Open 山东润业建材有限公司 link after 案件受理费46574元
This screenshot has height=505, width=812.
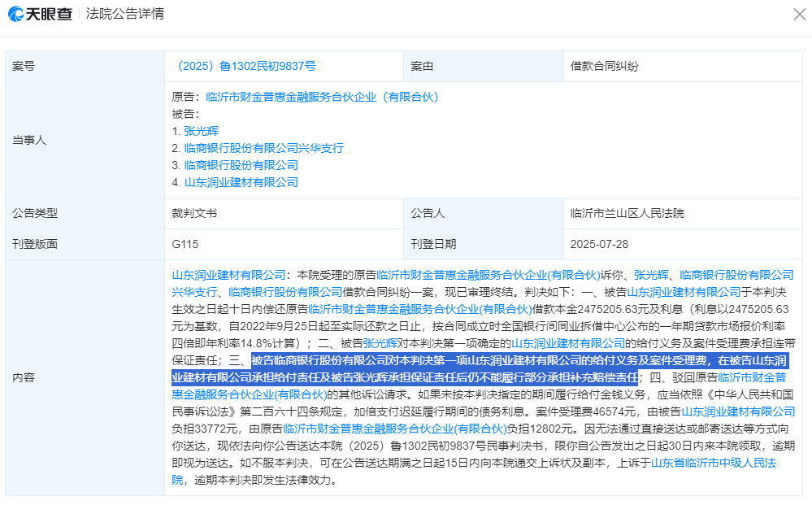(x=739, y=411)
